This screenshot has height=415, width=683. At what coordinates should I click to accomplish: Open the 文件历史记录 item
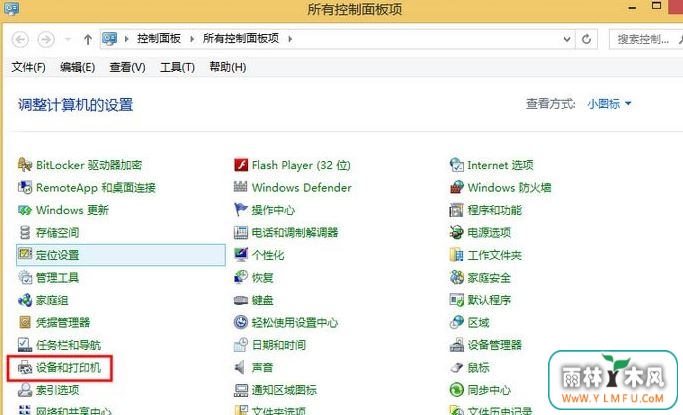[491, 410]
